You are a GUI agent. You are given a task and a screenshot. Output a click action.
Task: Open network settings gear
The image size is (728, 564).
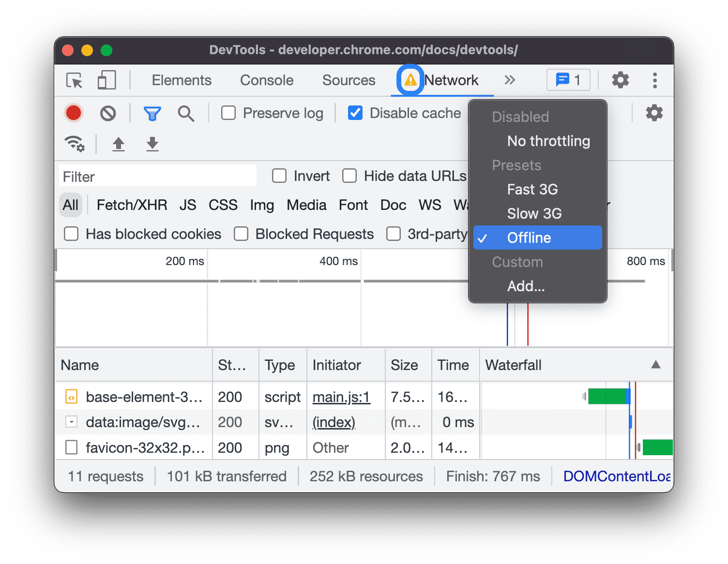pyautogui.click(x=654, y=113)
